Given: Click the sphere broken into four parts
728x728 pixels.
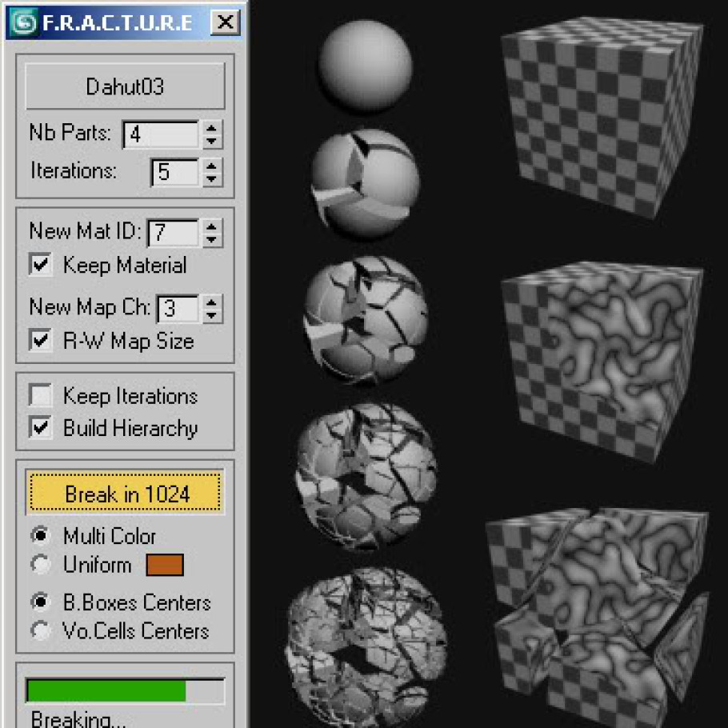Looking at the screenshot, I should point(365,184).
